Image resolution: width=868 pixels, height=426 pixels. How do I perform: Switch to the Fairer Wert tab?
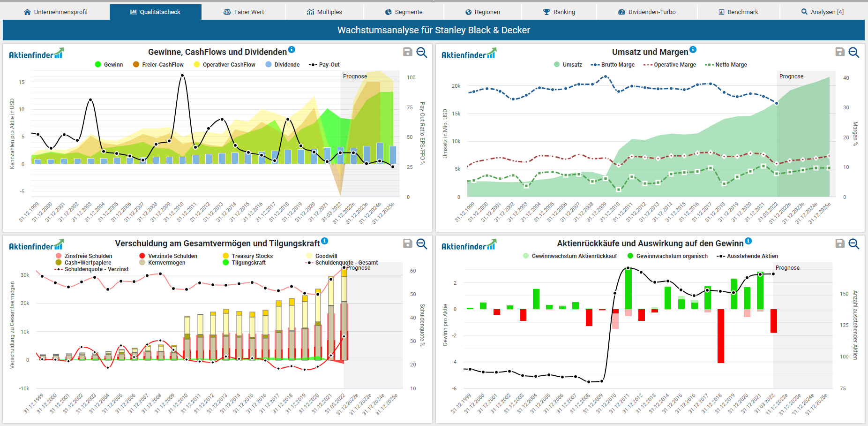[244, 12]
